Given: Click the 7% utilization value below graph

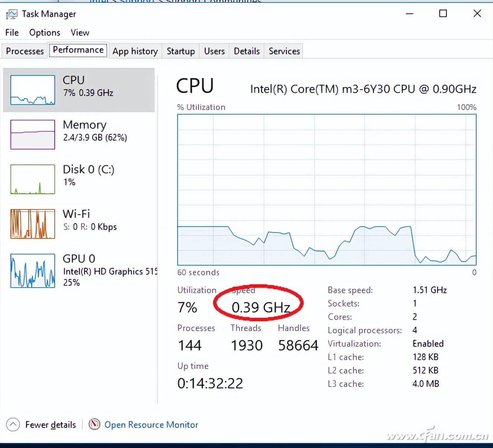Looking at the screenshot, I should click(187, 307).
